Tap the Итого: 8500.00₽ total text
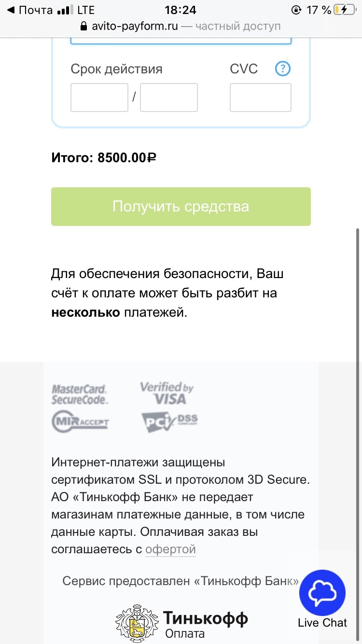Screen dimensions: 362x644 click(x=104, y=157)
